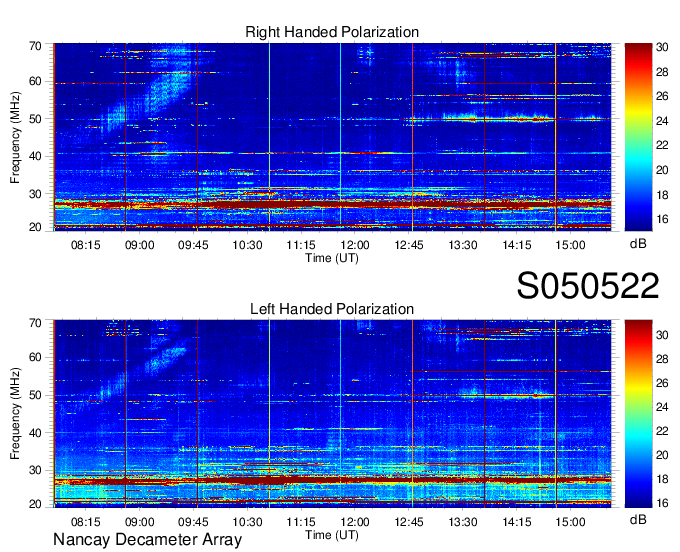Click 16 dB tick on Left Handed color bar
The width and height of the screenshot is (680, 552).
(x=662, y=503)
